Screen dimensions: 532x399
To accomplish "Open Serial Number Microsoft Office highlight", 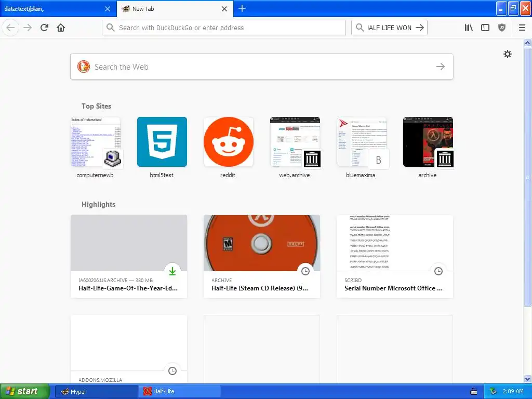I will tap(395, 257).
